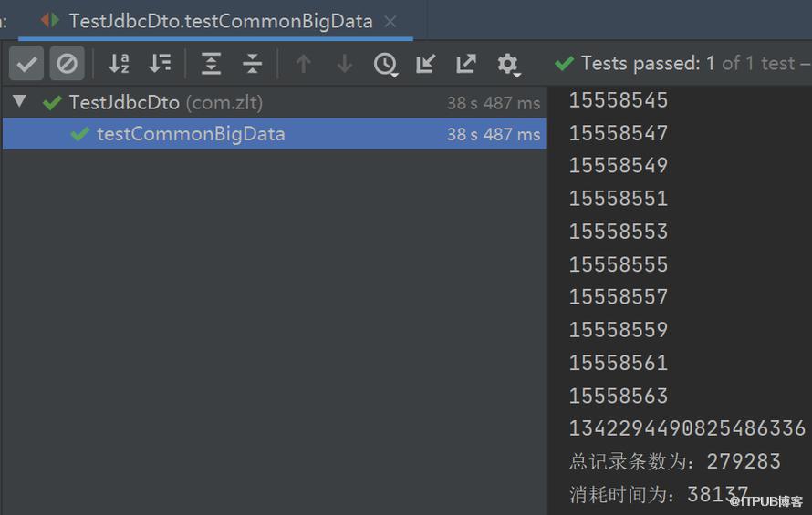Click console line 15558555
Screen dimensions: 812x515
pyautogui.click(x=619, y=264)
